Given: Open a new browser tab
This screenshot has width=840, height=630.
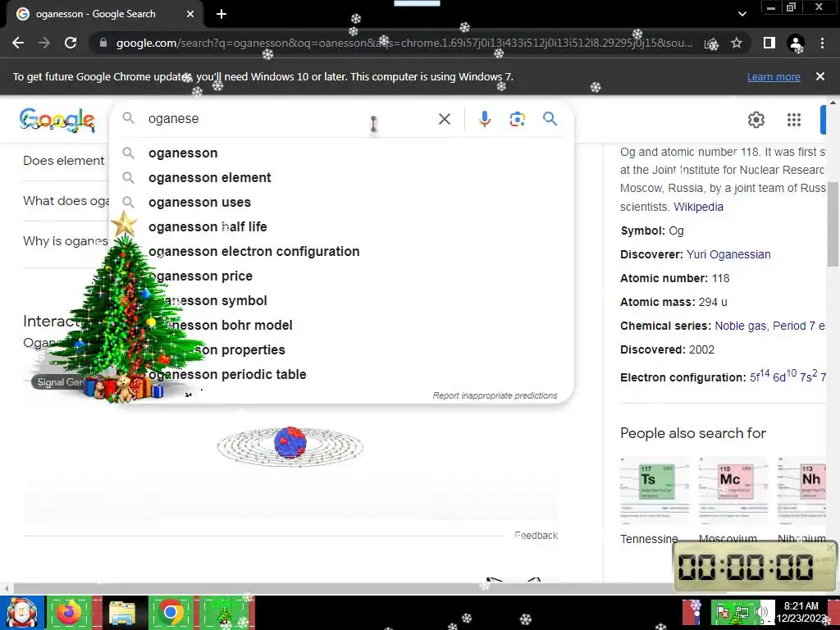Looking at the screenshot, I should tap(221, 14).
